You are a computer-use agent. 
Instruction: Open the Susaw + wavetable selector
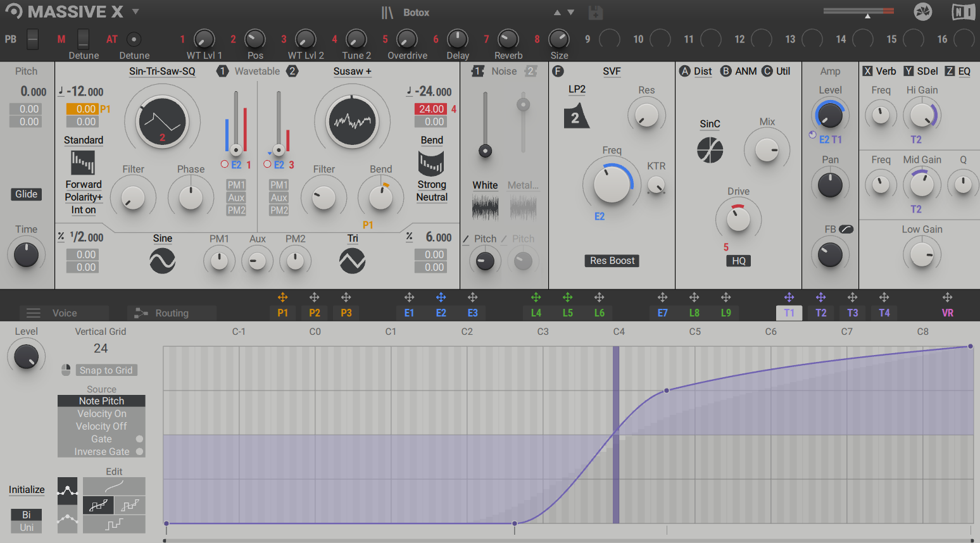pos(352,72)
